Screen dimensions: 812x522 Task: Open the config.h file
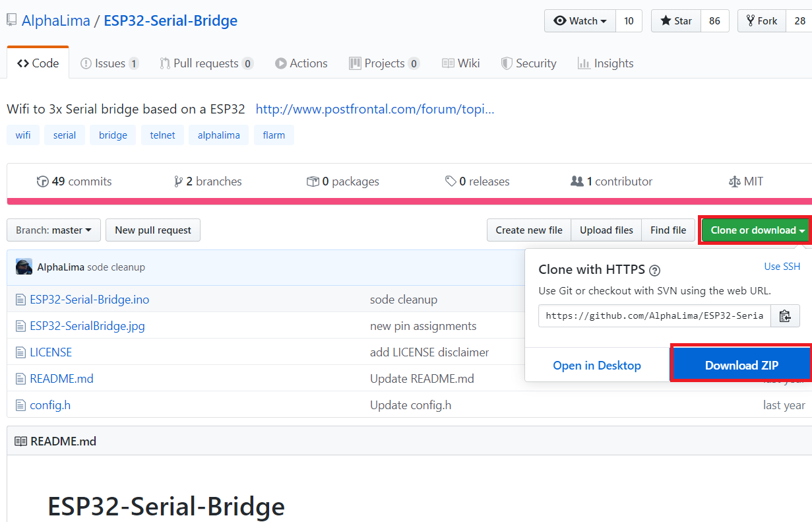(50, 405)
